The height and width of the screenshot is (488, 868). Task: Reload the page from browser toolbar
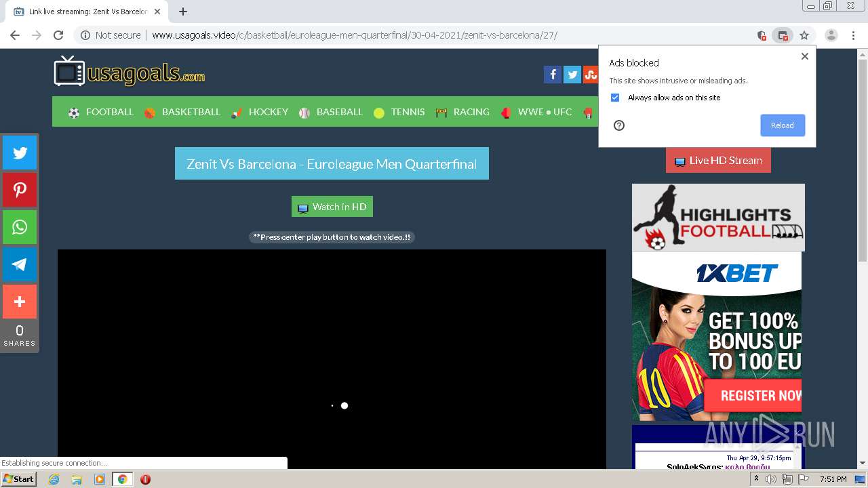[x=58, y=35]
